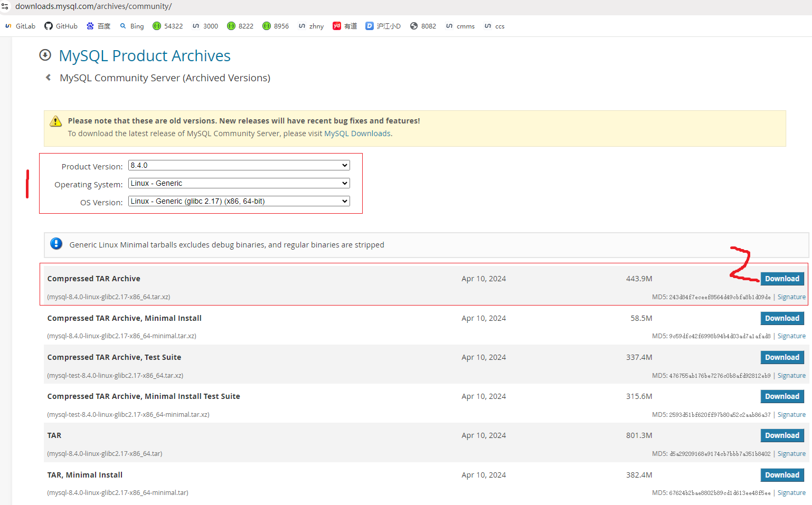
Task: Open the cmms bookmark
Action: tap(460, 26)
